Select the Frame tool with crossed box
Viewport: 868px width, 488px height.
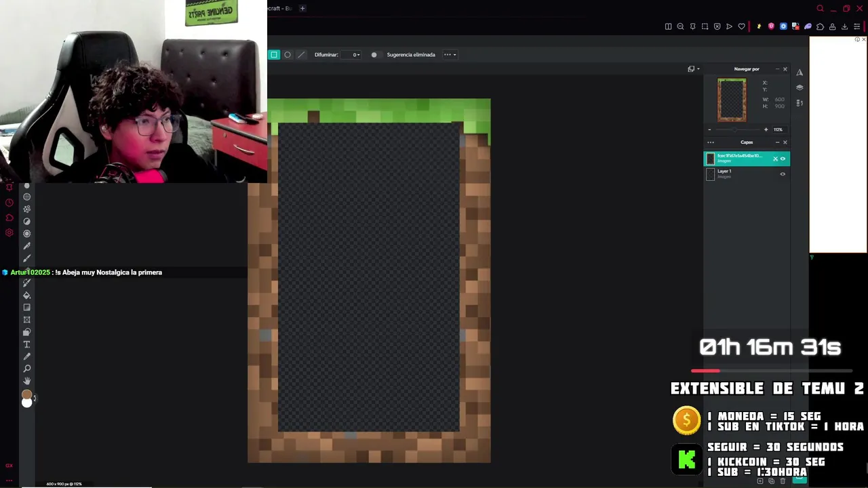click(27, 320)
